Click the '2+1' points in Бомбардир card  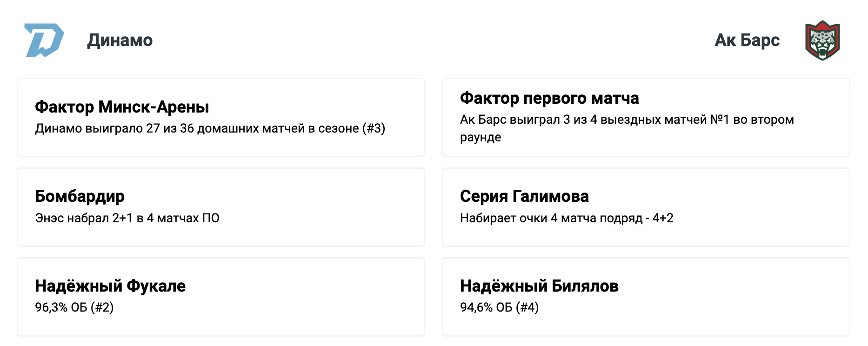(x=122, y=218)
